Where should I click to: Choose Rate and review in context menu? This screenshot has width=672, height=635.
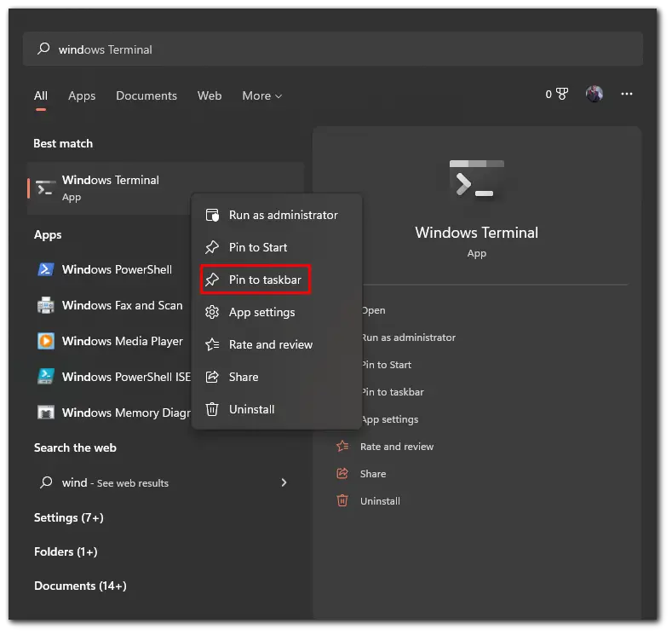[x=277, y=344]
